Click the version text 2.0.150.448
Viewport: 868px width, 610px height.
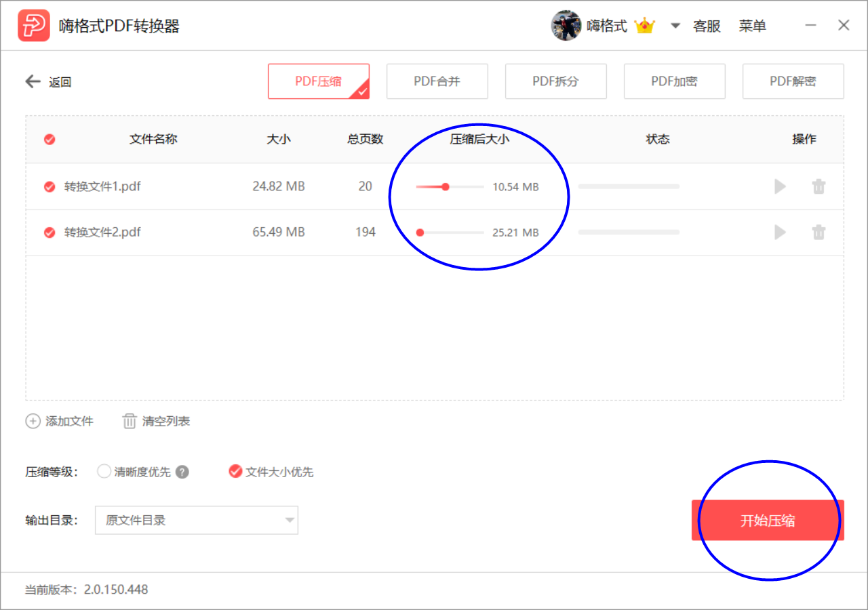(116, 590)
